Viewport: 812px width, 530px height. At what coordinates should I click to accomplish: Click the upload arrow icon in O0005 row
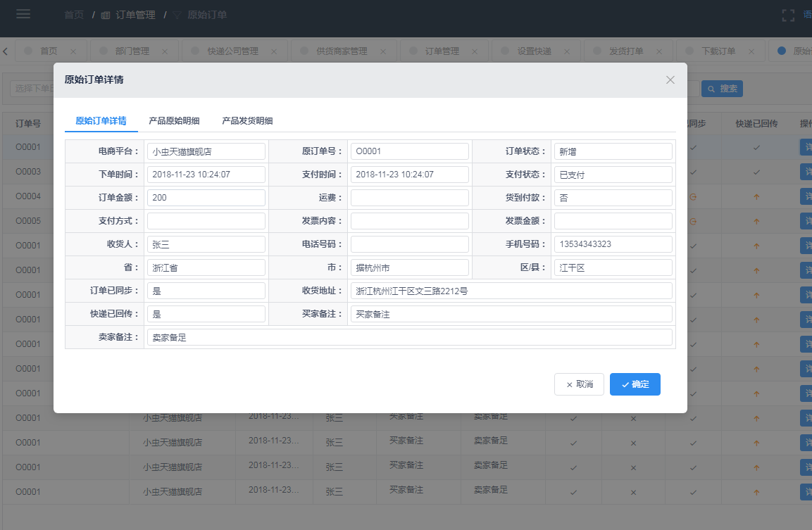click(x=756, y=222)
